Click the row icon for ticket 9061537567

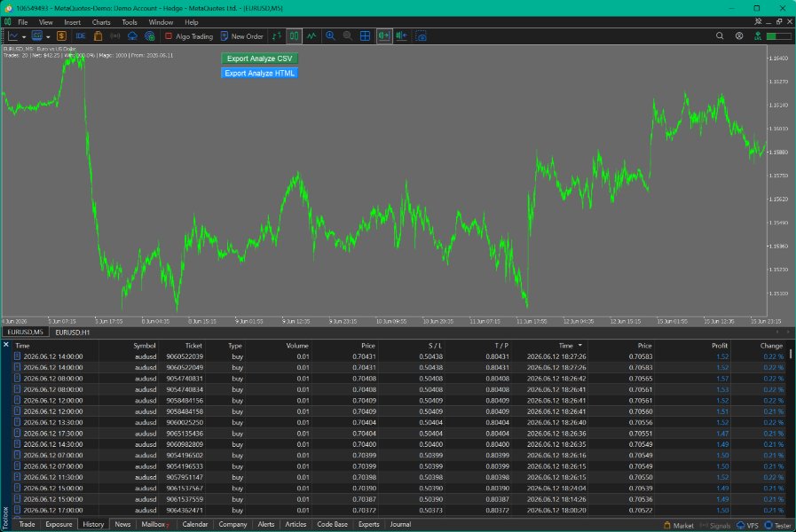click(x=17, y=489)
